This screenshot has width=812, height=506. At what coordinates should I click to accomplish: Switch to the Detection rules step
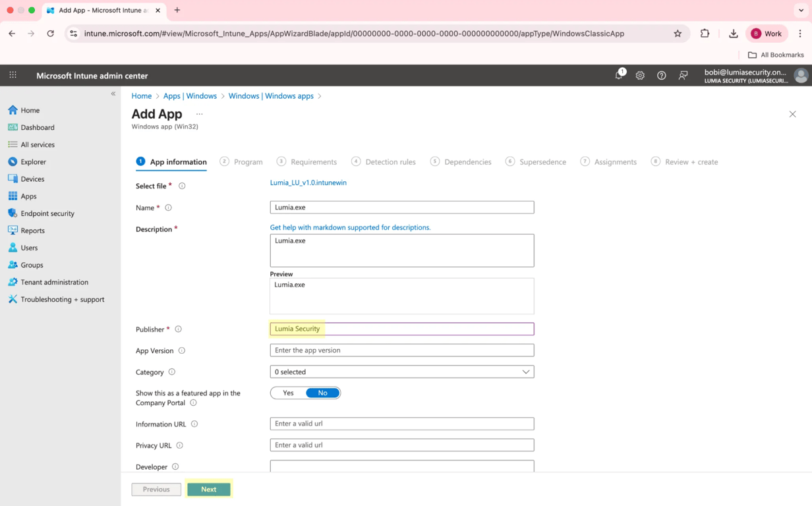click(384, 161)
